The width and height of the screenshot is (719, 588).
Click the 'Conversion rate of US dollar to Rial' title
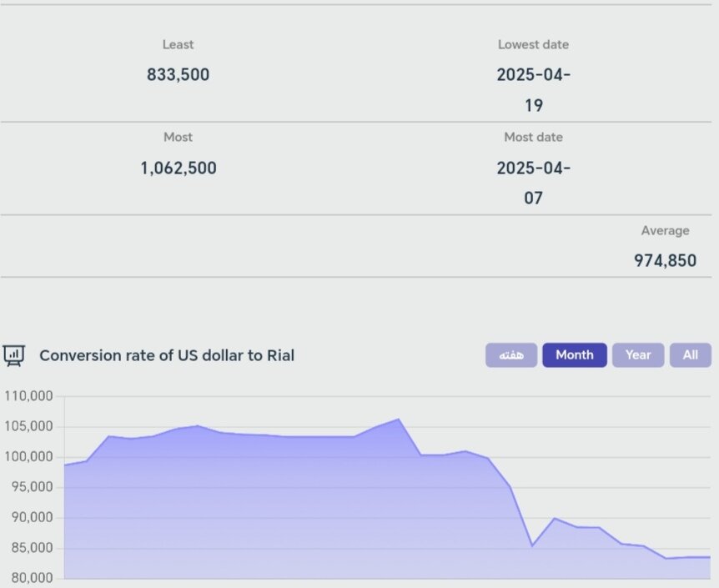[x=167, y=355]
